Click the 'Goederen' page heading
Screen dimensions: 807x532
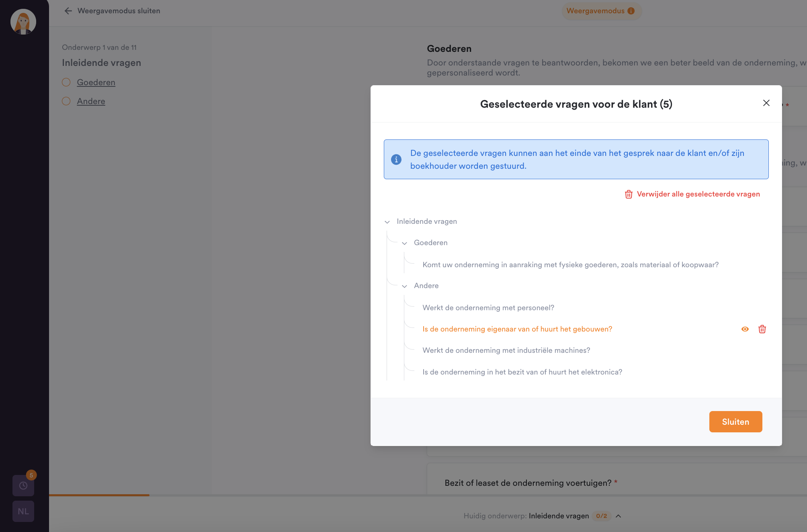pos(449,49)
